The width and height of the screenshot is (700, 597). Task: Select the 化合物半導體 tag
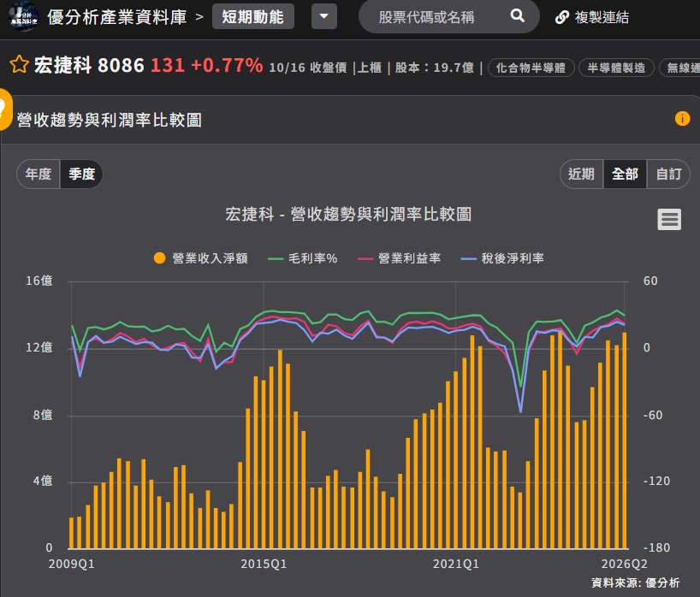coord(531,68)
